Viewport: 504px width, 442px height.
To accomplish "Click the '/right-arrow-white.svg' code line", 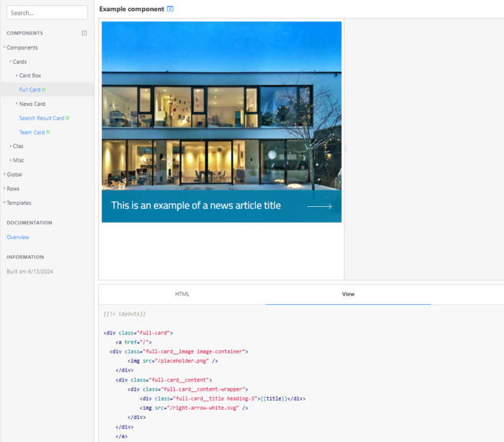I will (194, 408).
